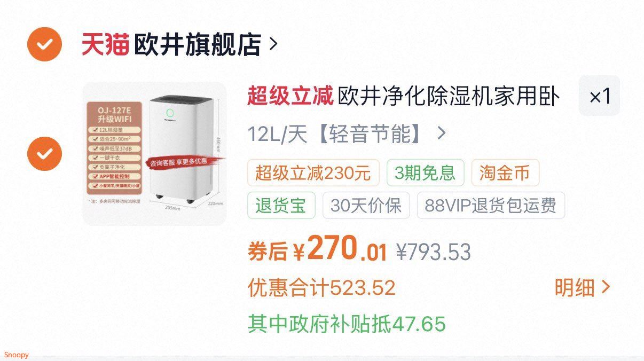Select the 3期免息 installment tag
The width and height of the screenshot is (644, 361).
tap(425, 173)
